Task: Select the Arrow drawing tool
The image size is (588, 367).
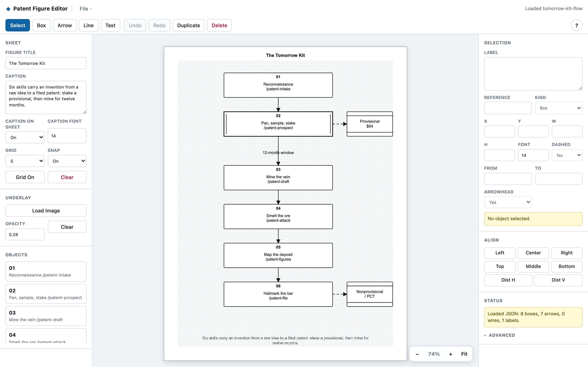Action: click(x=65, y=25)
